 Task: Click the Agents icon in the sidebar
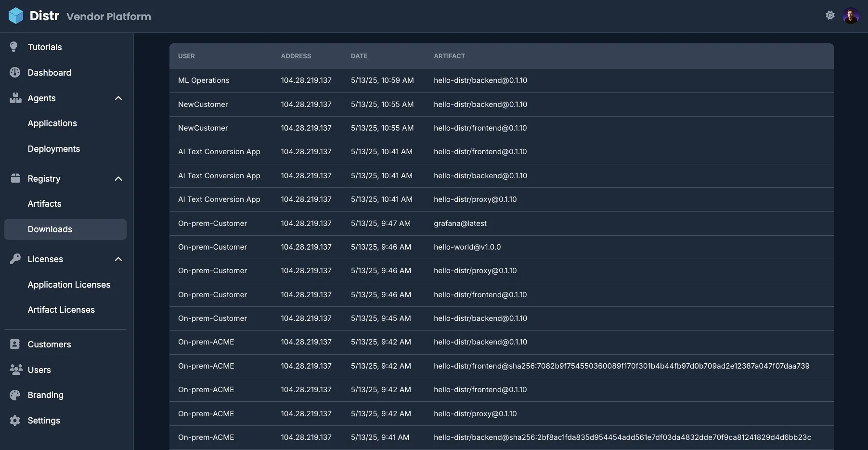[x=15, y=98]
